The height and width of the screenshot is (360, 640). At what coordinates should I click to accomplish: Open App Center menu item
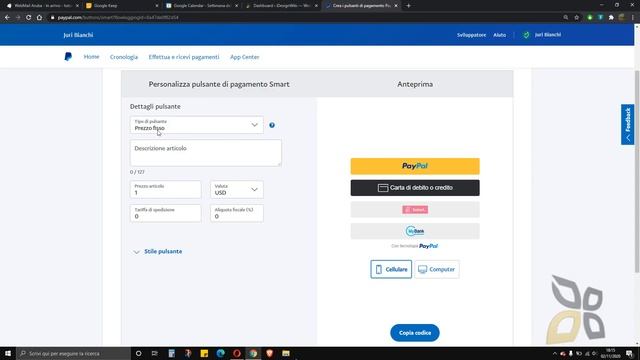244,57
